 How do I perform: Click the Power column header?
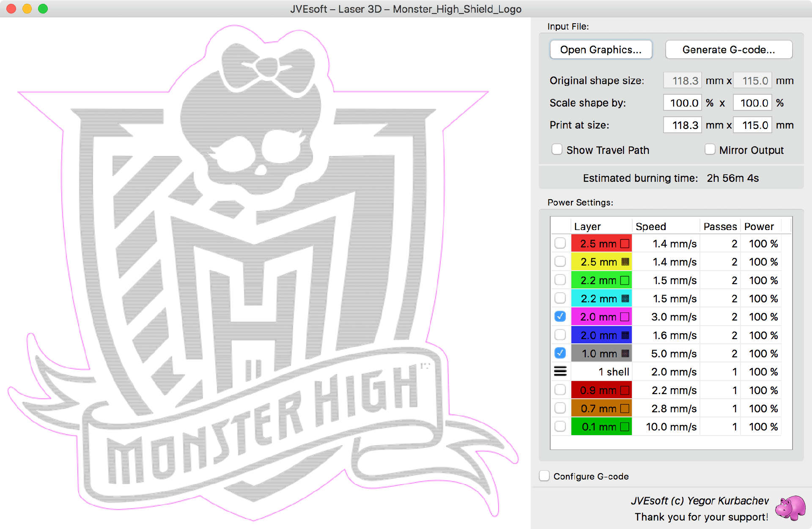(761, 226)
